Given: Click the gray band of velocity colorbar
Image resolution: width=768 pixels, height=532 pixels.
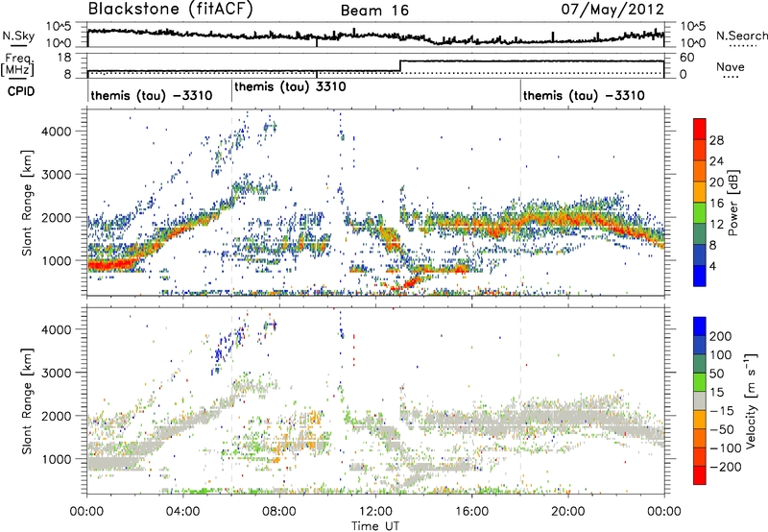Looking at the screenshot, I should pos(700,401).
